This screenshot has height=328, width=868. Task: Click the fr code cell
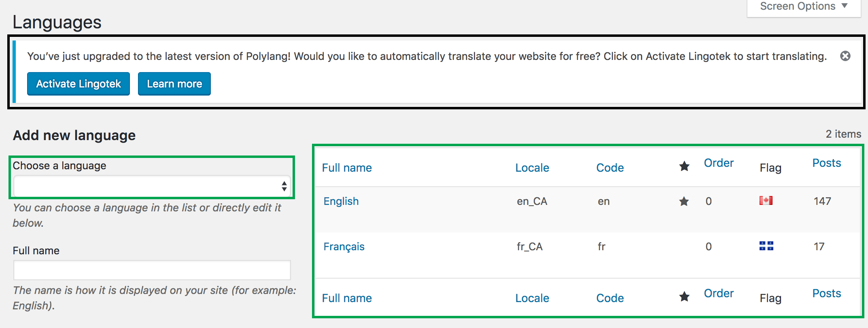click(x=601, y=247)
